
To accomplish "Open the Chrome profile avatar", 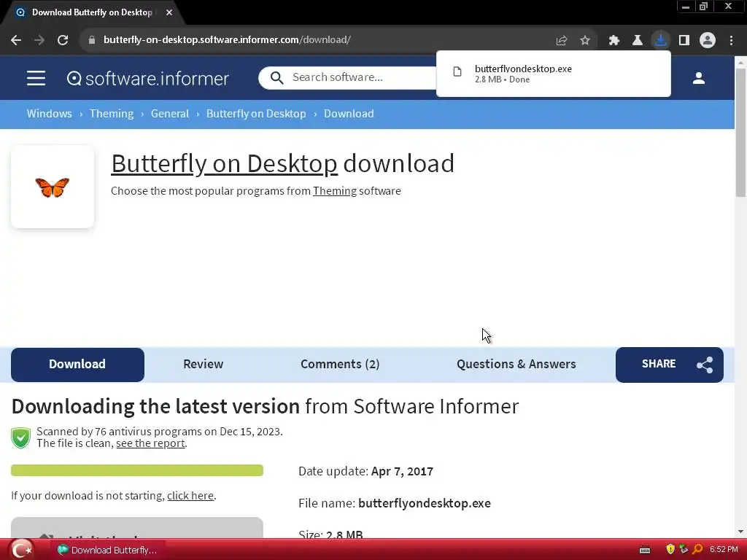I will (x=708, y=41).
